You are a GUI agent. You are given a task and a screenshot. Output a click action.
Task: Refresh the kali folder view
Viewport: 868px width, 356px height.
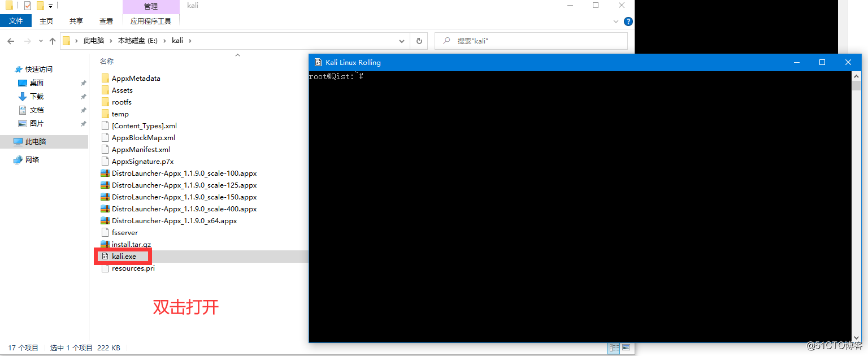[419, 41]
